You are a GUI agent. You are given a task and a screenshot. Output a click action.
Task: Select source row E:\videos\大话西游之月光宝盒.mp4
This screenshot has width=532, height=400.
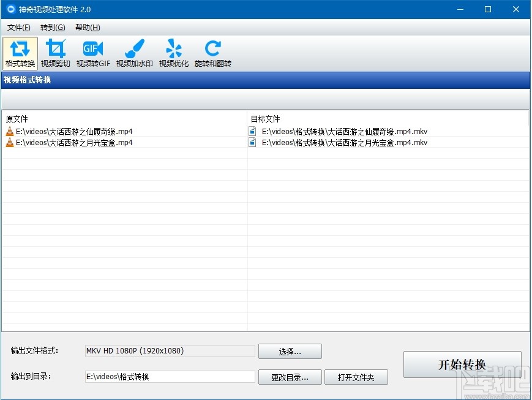point(125,142)
